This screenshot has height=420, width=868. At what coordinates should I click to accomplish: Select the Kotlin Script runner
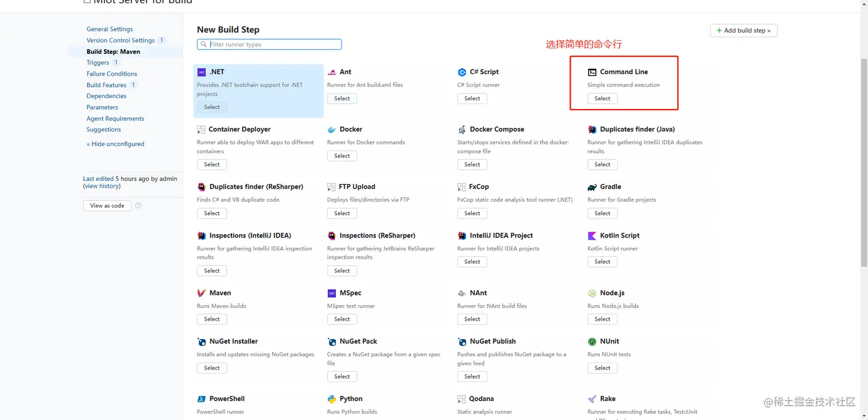pyautogui.click(x=603, y=262)
